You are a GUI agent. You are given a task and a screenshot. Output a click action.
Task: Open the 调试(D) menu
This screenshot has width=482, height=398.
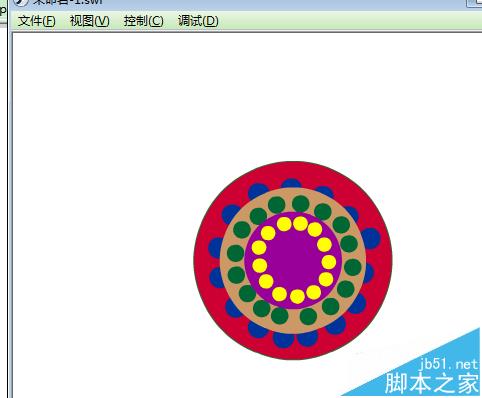tap(198, 21)
